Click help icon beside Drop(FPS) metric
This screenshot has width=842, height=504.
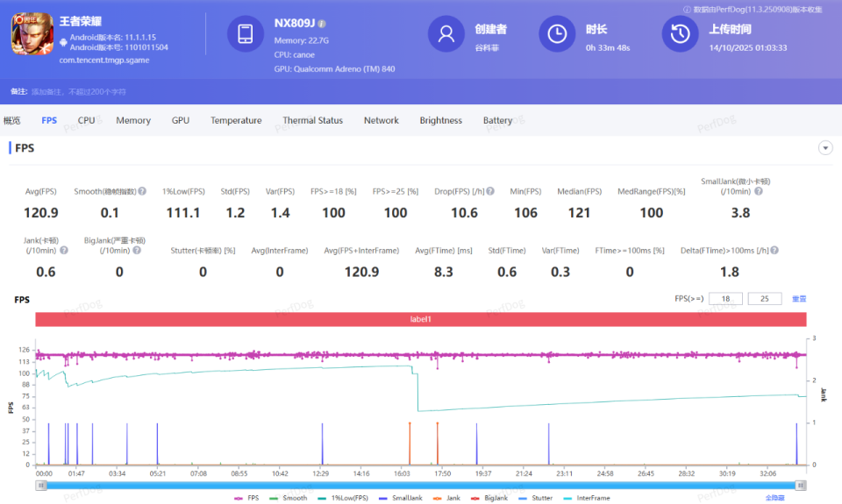(x=490, y=191)
